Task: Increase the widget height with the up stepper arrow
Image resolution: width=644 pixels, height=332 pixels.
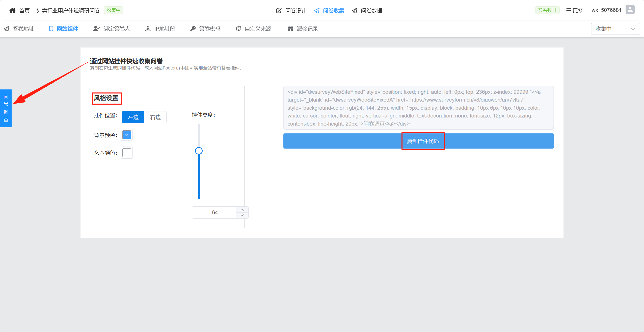Action: click(242, 210)
